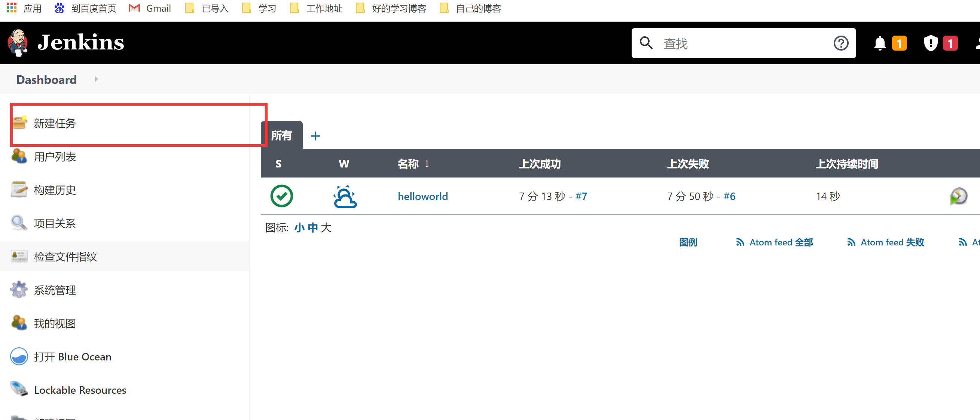Click the weather stability icon for helloworld
The height and width of the screenshot is (420, 980).
coord(344,196)
